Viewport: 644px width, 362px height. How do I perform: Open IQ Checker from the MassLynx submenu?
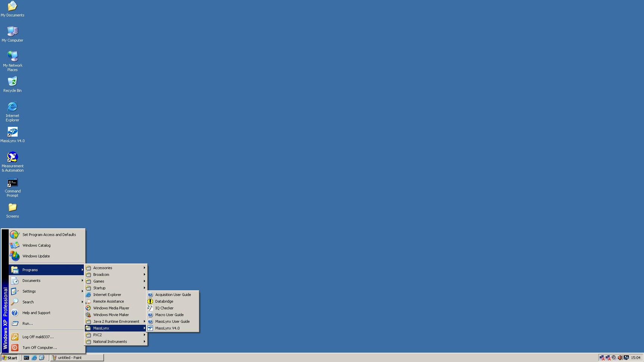coord(164,308)
